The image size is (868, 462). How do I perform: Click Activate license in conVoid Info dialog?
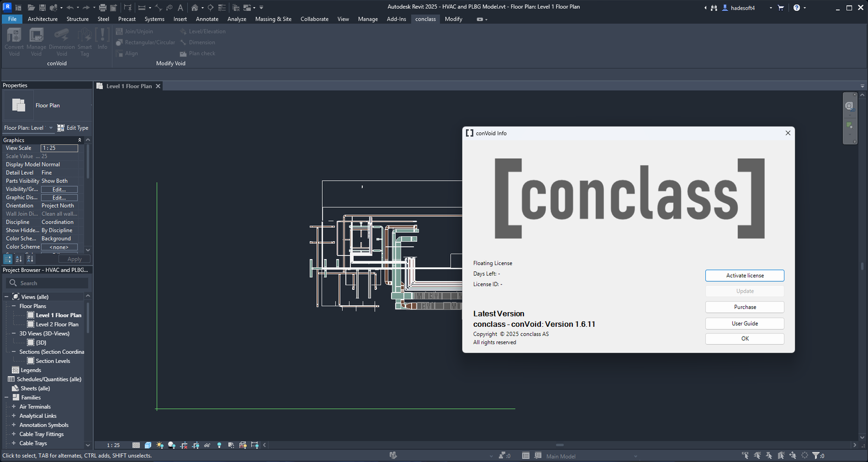745,276
